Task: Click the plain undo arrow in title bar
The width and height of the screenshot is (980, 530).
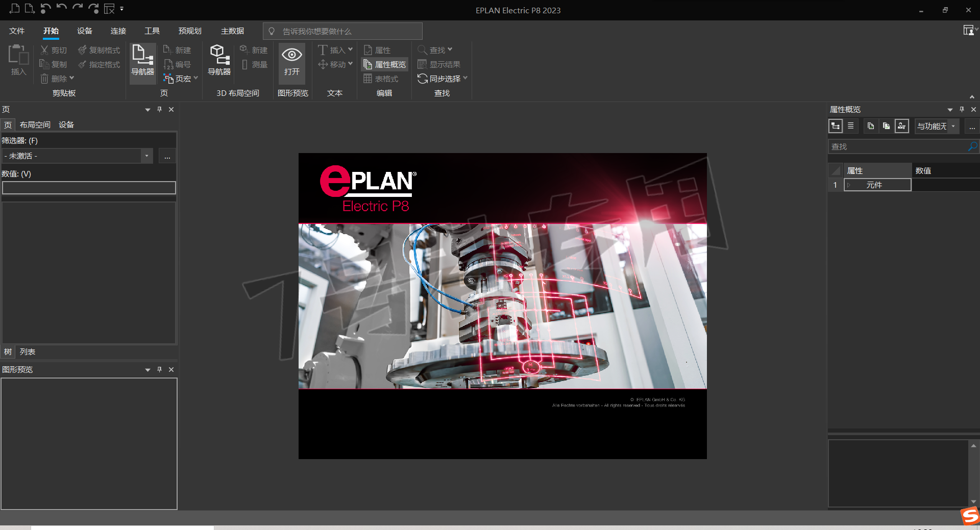Action: pyautogui.click(x=61, y=8)
